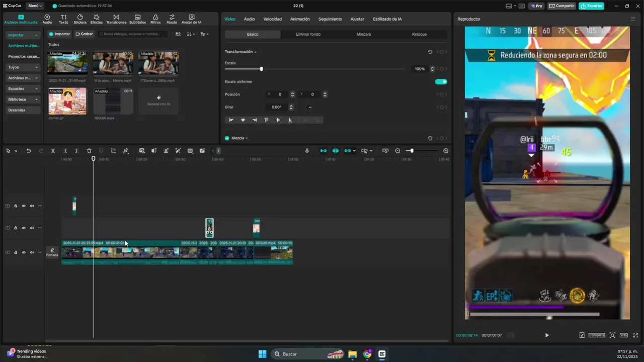Select the Máscara sub-tab
Viewport: 644px width, 362px height.
coord(364,34)
